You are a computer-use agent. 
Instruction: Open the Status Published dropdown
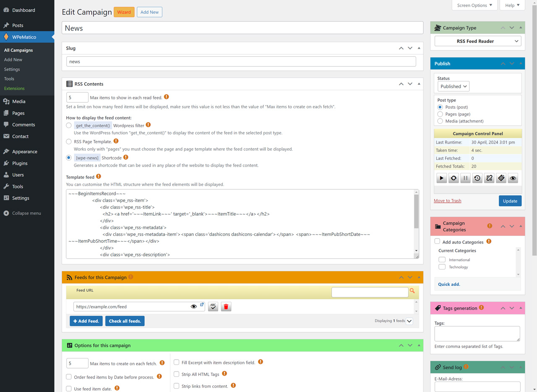click(454, 86)
